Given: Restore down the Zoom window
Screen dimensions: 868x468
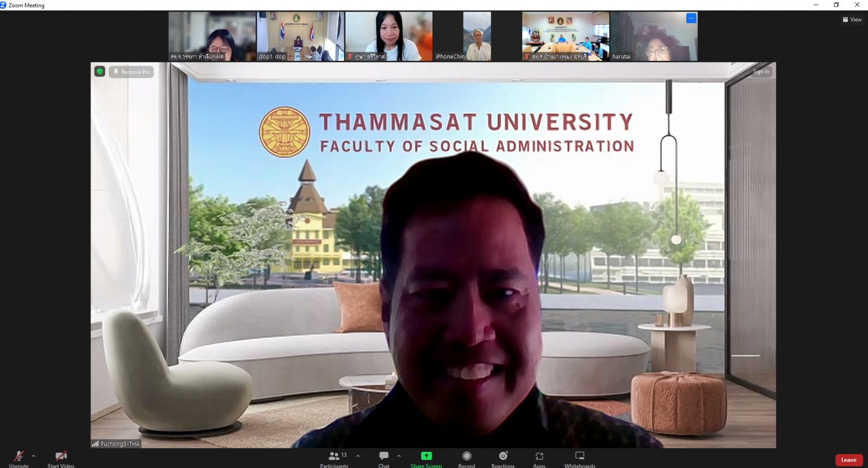Looking at the screenshot, I should click(x=836, y=5).
